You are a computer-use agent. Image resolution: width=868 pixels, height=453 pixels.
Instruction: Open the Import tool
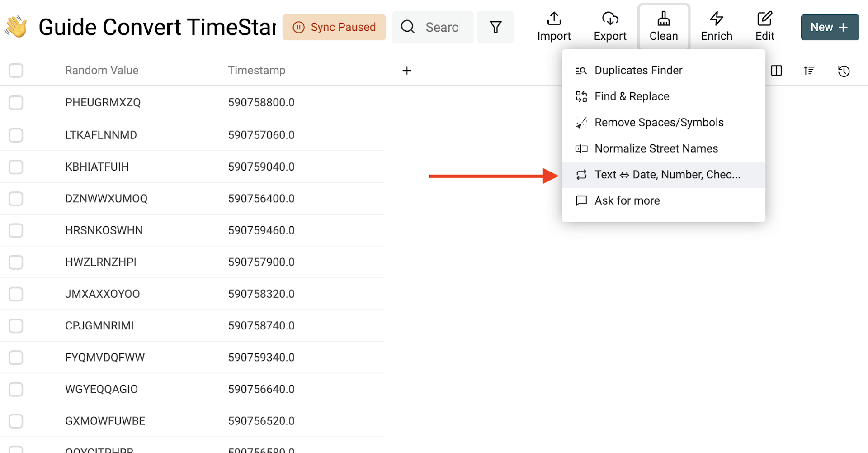554,26
